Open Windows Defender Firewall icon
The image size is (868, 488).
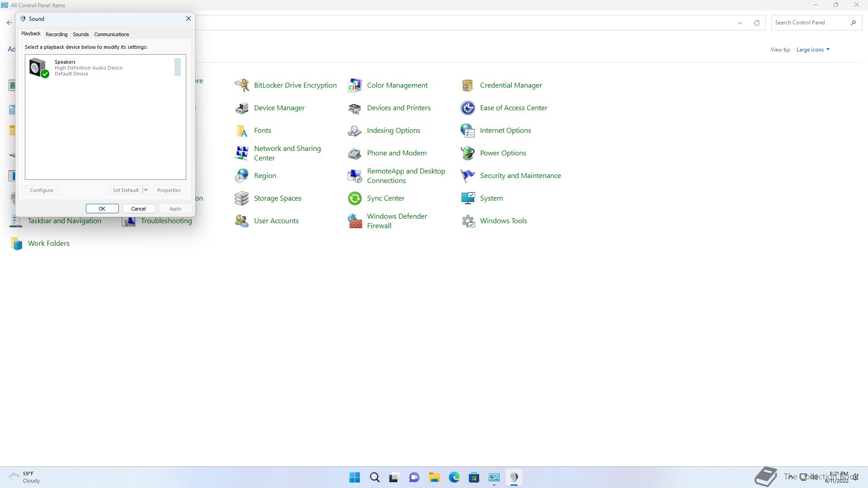coord(355,221)
